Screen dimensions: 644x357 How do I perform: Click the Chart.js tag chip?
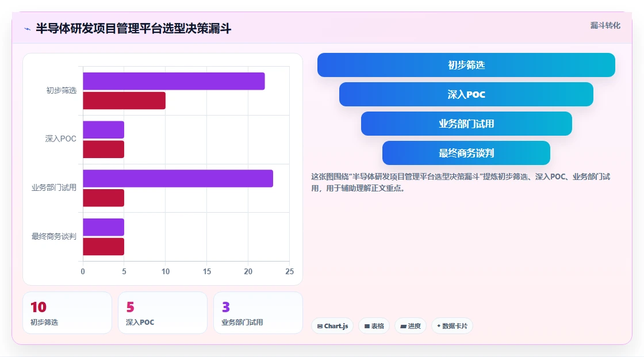[x=332, y=326]
